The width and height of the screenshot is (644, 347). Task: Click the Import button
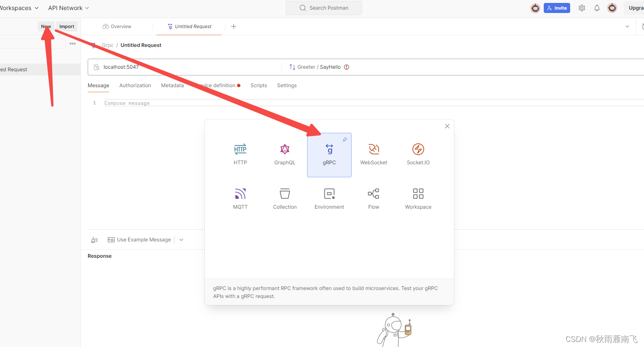pyautogui.click(x=67, y=26)
